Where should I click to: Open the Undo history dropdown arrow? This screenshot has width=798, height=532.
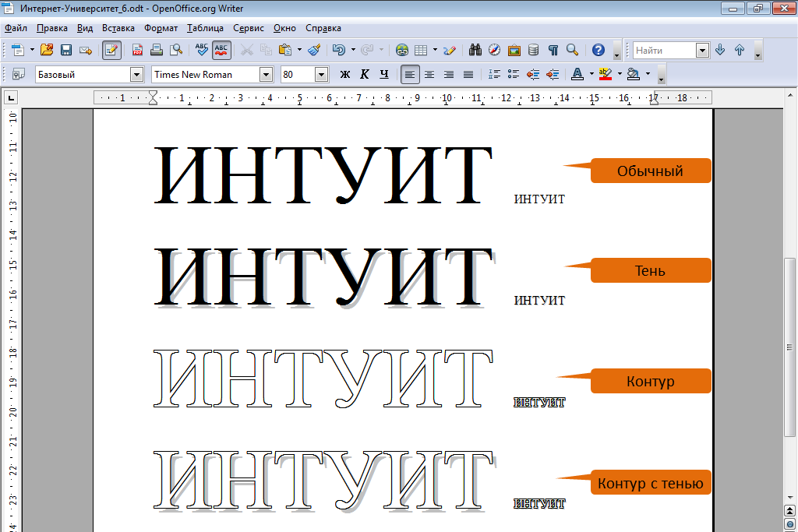[x=353, y=50]
